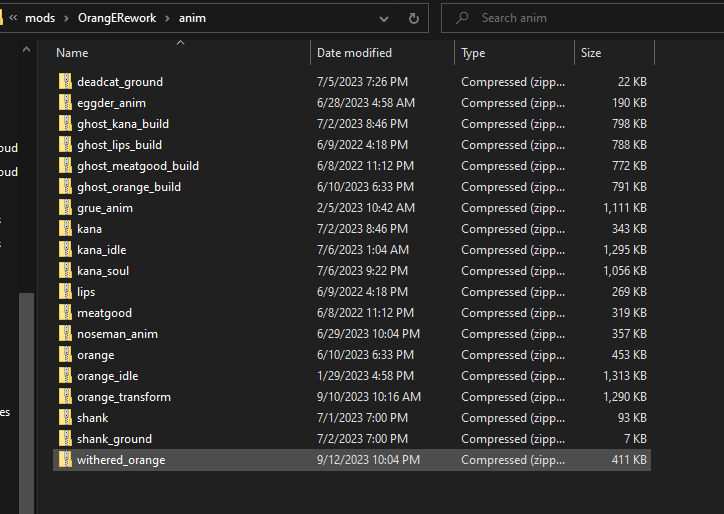Viewport: 724px width, 514px height.
Task: Click the orange_transform zipped folder icon
Action: (x=65, y=397)
